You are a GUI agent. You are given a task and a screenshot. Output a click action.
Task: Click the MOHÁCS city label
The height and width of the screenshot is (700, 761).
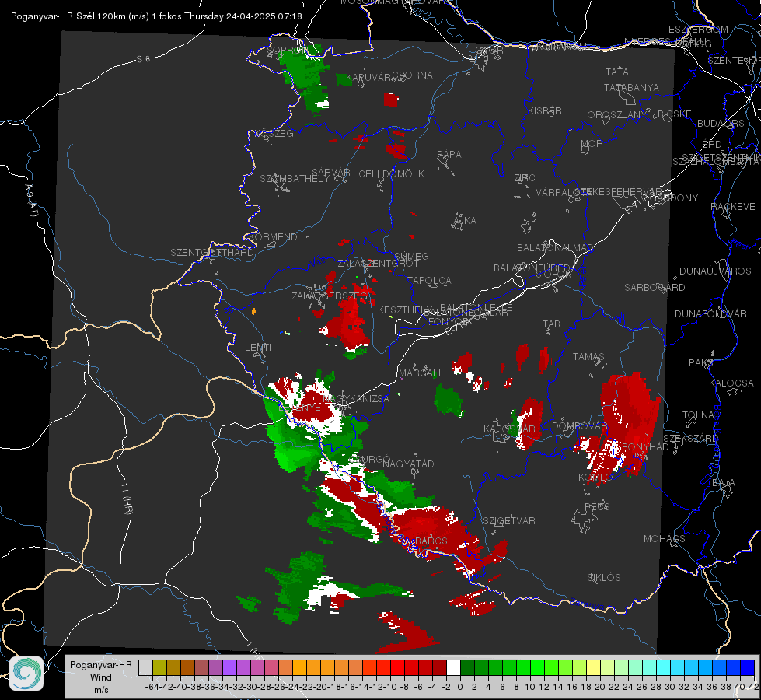coord(665,539)
